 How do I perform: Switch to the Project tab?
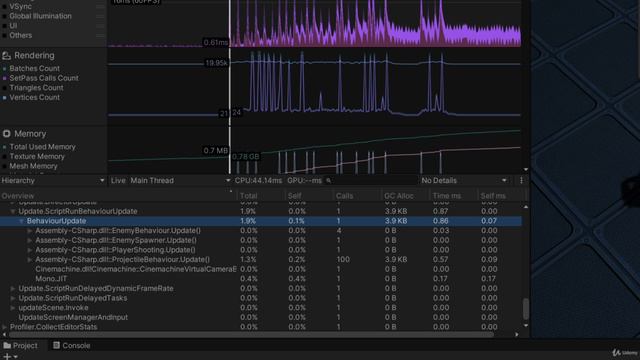(21, 346)
